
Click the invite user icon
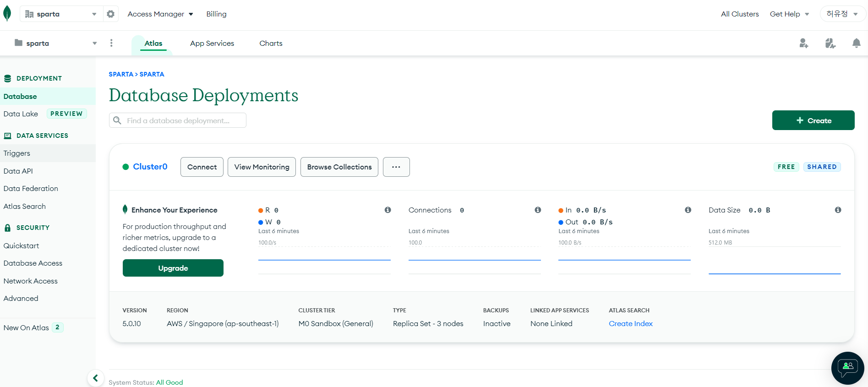(803, 43)
